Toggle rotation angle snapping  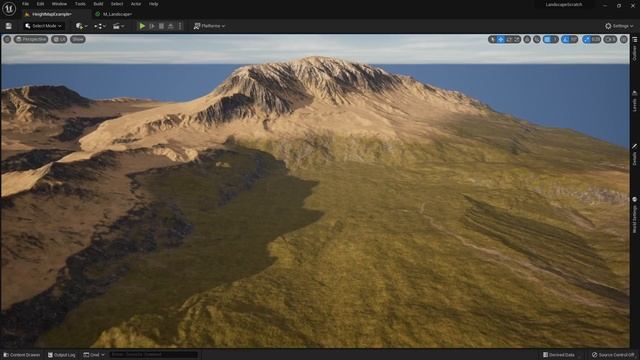pos(566,39)
